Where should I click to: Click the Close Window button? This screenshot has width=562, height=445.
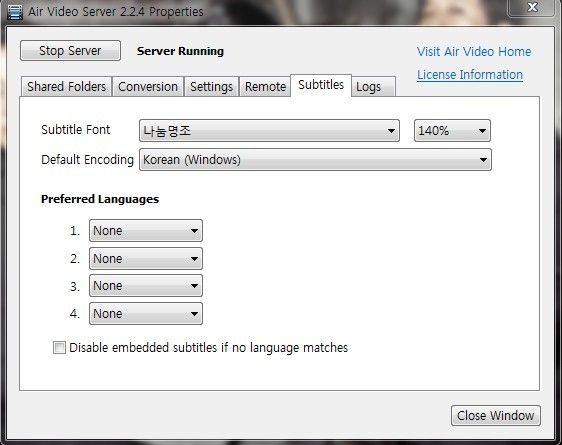(x=496, y=416)
